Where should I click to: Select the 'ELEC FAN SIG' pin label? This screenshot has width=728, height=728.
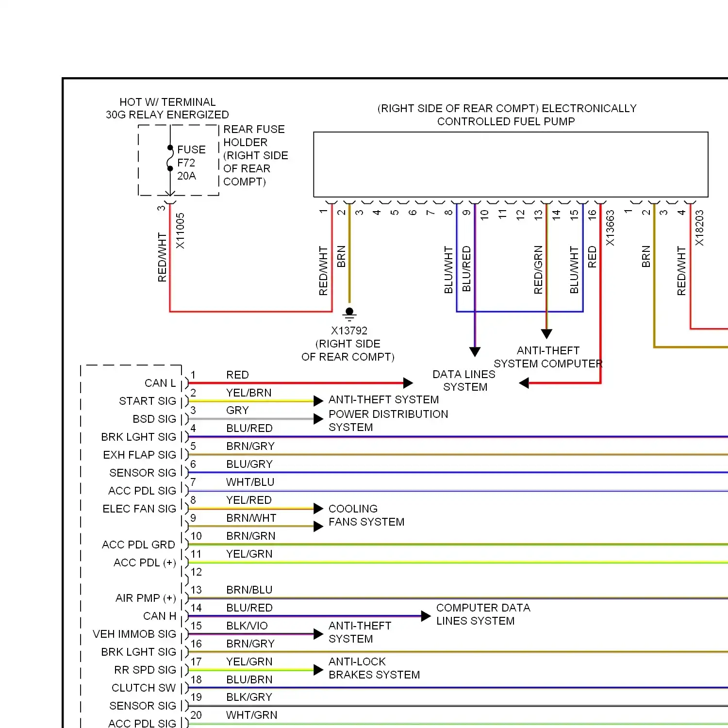pyautogui.click(x=139, y=509)
